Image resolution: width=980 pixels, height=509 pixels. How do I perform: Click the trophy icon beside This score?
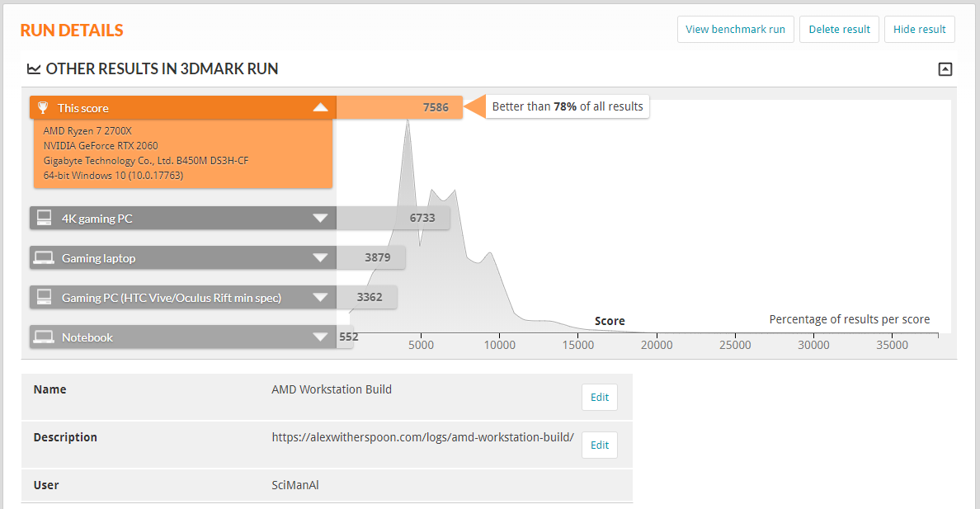(x=43, y=108)
